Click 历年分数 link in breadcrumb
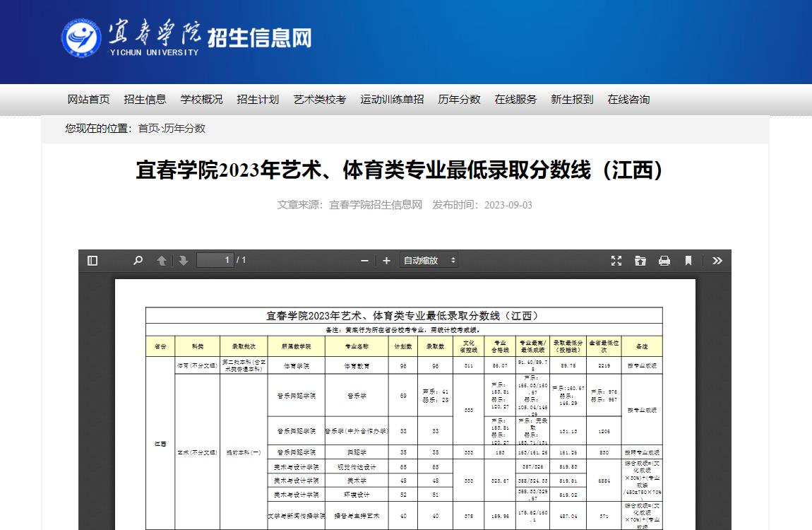The width and height of the screenshot is (812, 530). click(184, 129)
